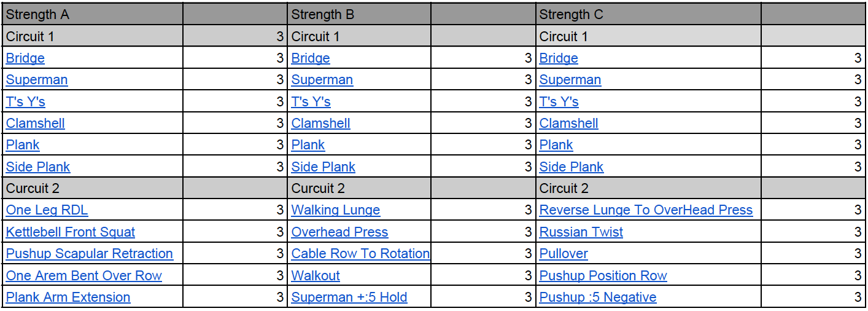This screenshot has height=311, width=868.
Task: Open the Walkout link
Action: coord(316,275)
